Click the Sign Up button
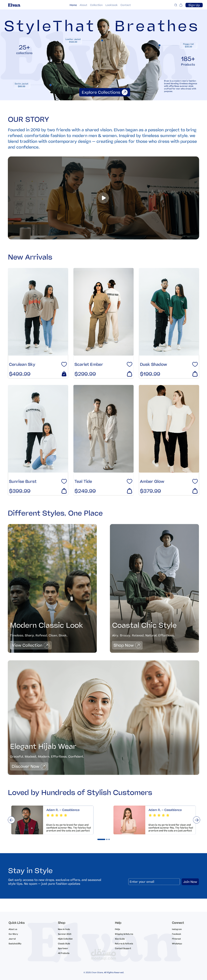 tap(194, 5)
